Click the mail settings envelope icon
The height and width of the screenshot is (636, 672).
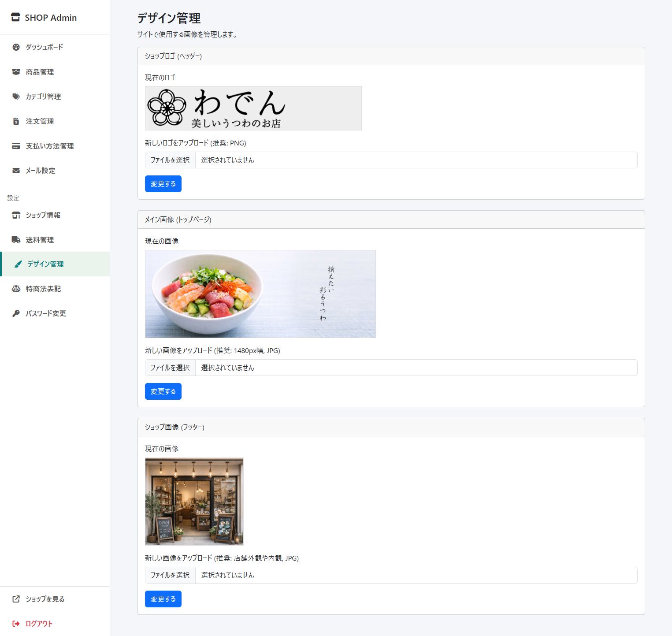point(16,171)
